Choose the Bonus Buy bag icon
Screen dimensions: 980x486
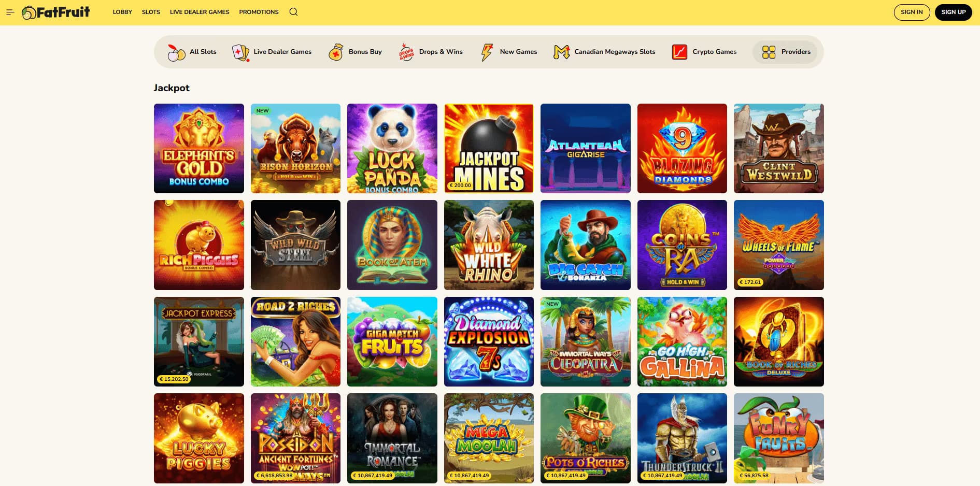point(336,52)
